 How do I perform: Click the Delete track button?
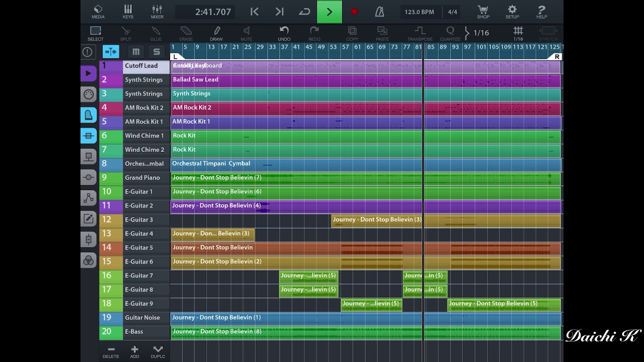(111, 352)
